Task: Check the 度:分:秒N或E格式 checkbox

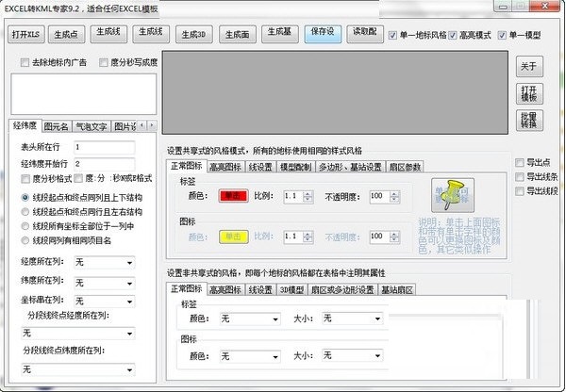Action: tap(78, 178)
